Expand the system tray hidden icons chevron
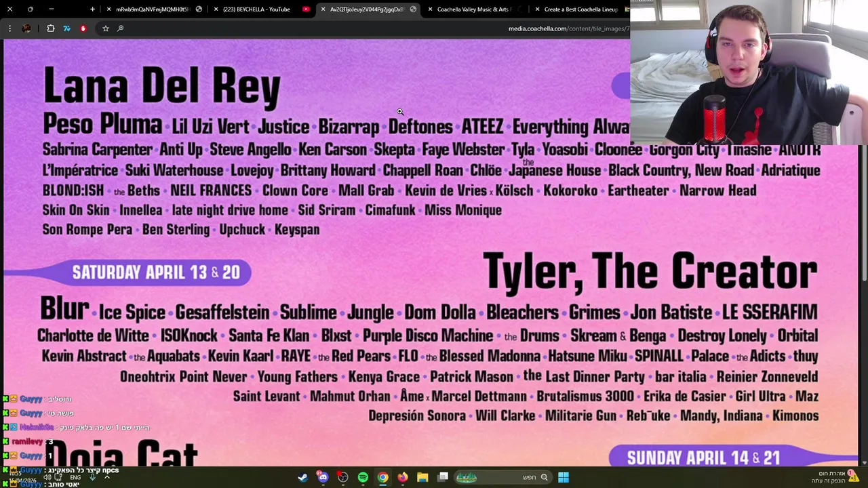The image size is (868, 488). click(x=106, y=477)
